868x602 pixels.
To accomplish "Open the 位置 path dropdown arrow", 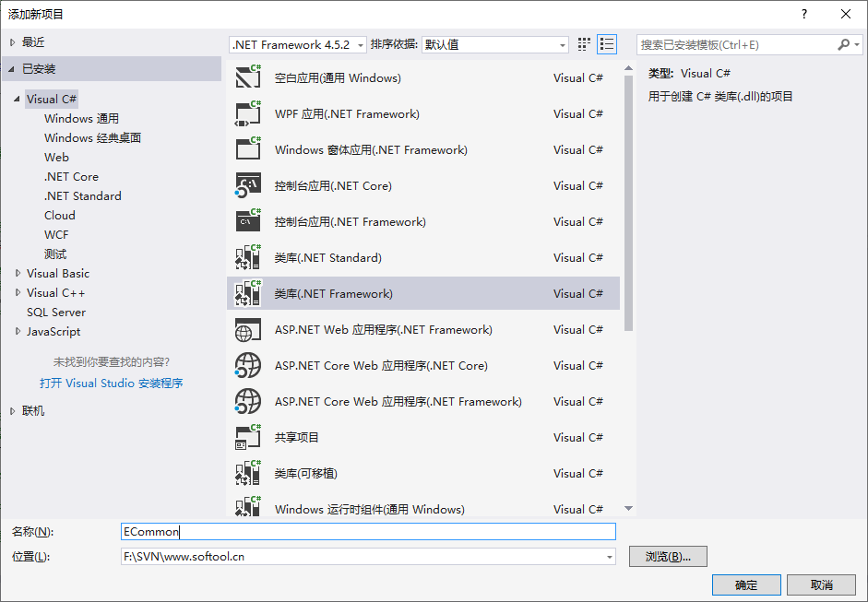I will (610, 557).
